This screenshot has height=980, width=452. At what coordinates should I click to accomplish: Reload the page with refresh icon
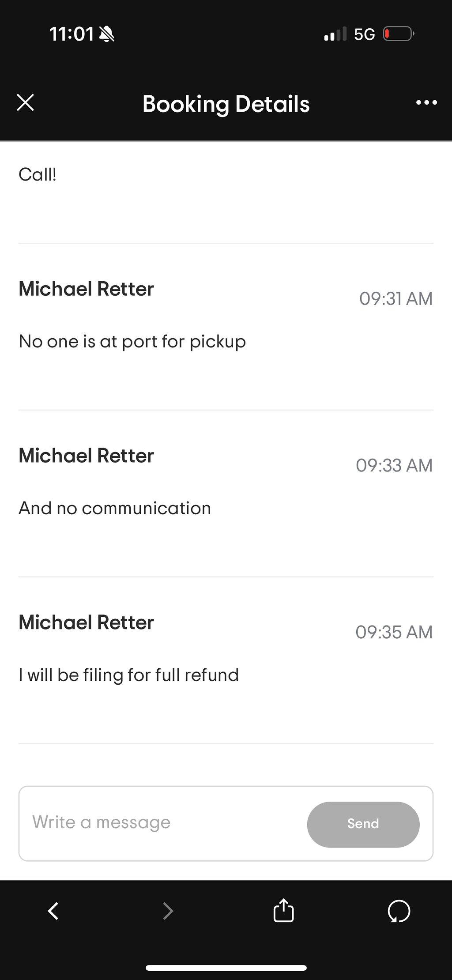(x=399, y=912)
